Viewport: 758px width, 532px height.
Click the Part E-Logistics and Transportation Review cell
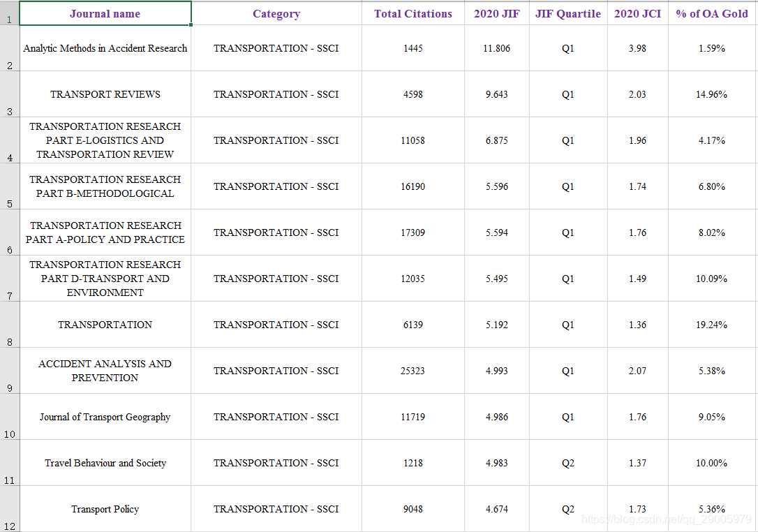point(105,140)
